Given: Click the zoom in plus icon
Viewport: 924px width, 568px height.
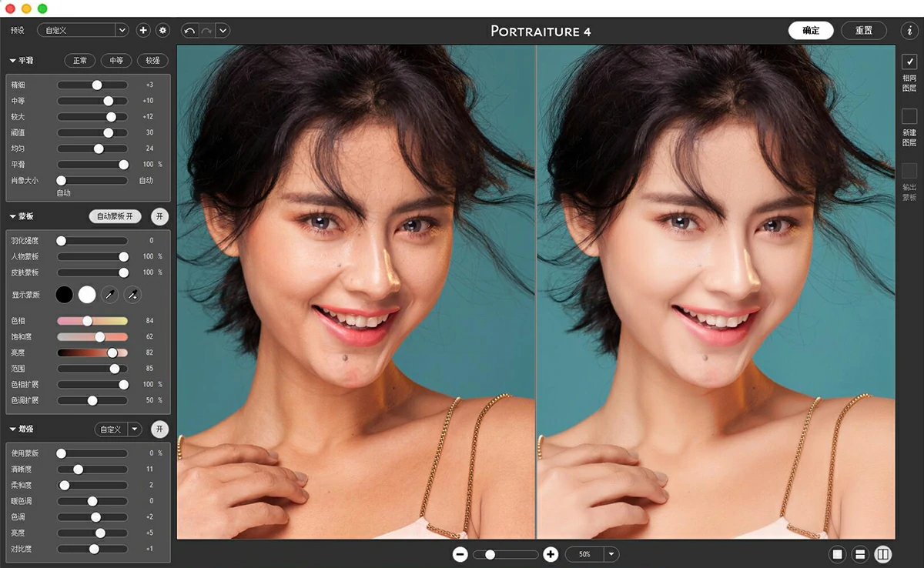Looking at the screenshot, I should click(551, 554).
